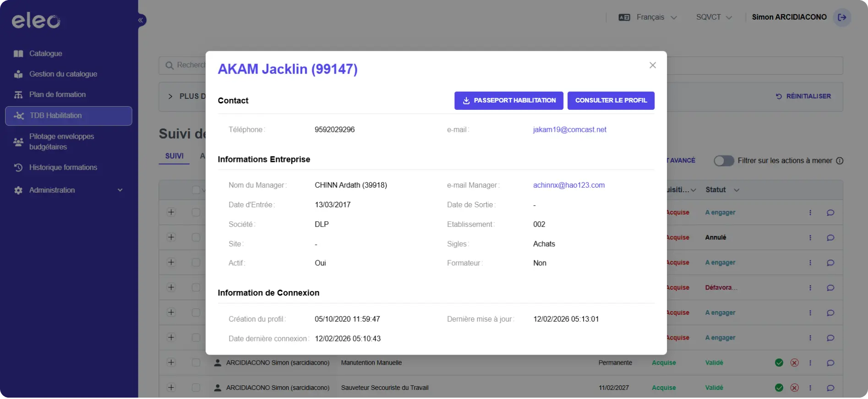Viewport: 868px width, 399px height.
Task: Click the Historique formations clock icon
Action: 18,167
